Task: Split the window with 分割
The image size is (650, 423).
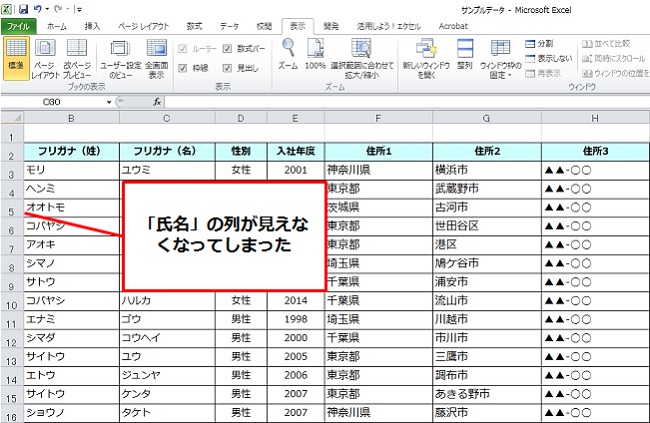Action: 539,44
